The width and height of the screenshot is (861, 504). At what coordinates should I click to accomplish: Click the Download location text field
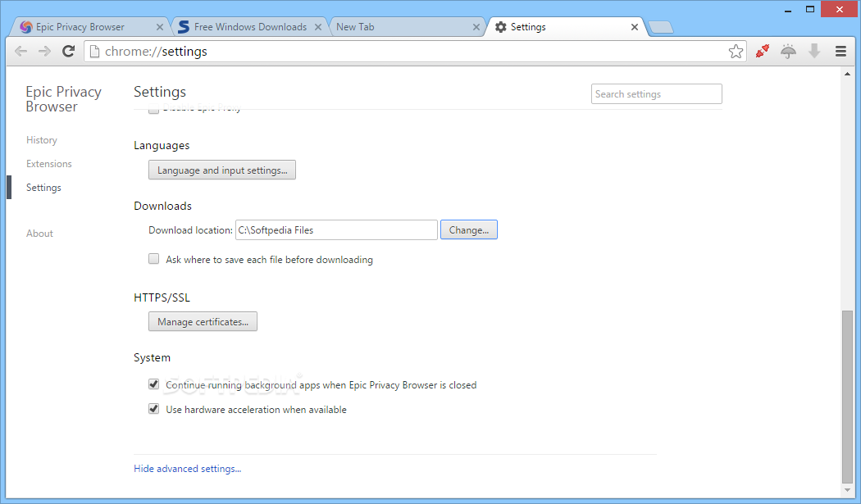coord(336,230)
